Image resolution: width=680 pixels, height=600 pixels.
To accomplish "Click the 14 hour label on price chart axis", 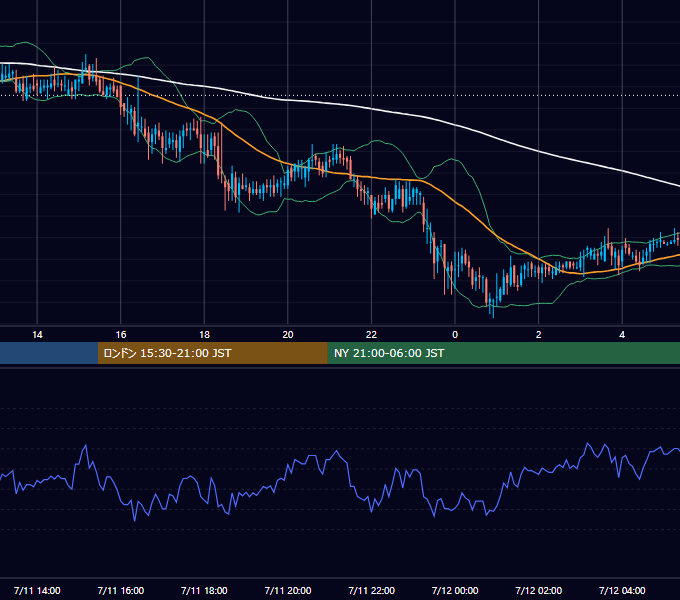I will coord(37,335).
